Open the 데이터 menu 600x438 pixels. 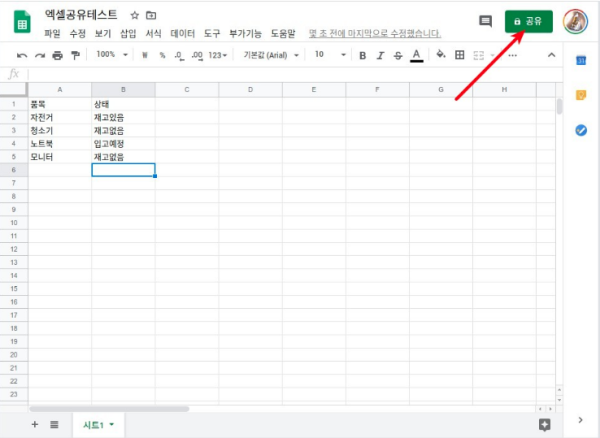[x=183, y=33]
